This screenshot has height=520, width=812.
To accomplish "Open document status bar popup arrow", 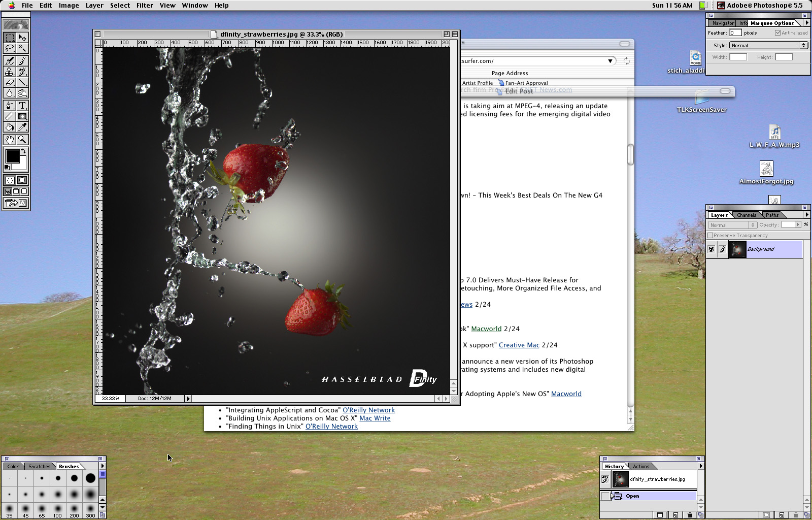I will (188, 399).
